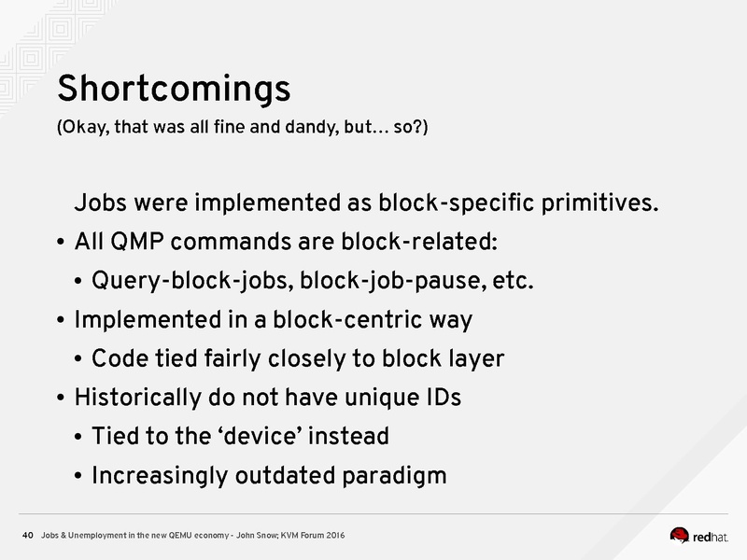
Task: Click "Code tied fairly closely to block layer"
Action: [298, 358]
